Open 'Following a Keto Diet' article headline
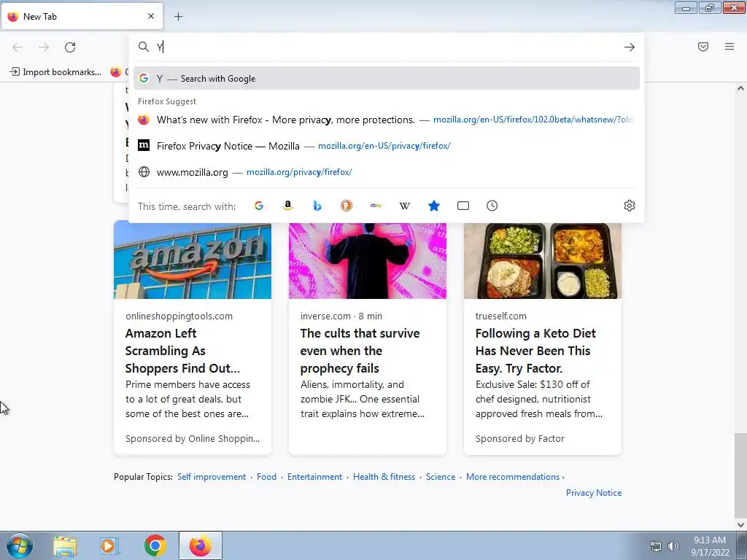The width and height of the screenshot is (747, 560). coord(535,351)
